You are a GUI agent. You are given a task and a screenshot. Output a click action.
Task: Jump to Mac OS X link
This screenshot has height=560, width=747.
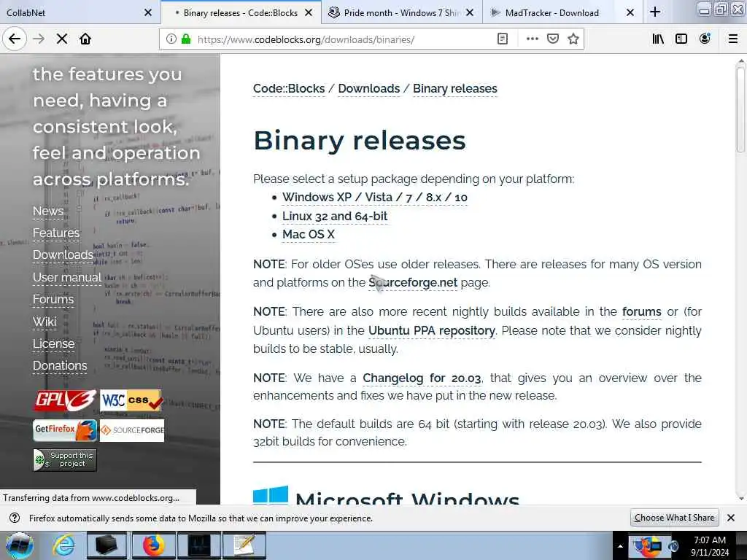click(309, 235)
